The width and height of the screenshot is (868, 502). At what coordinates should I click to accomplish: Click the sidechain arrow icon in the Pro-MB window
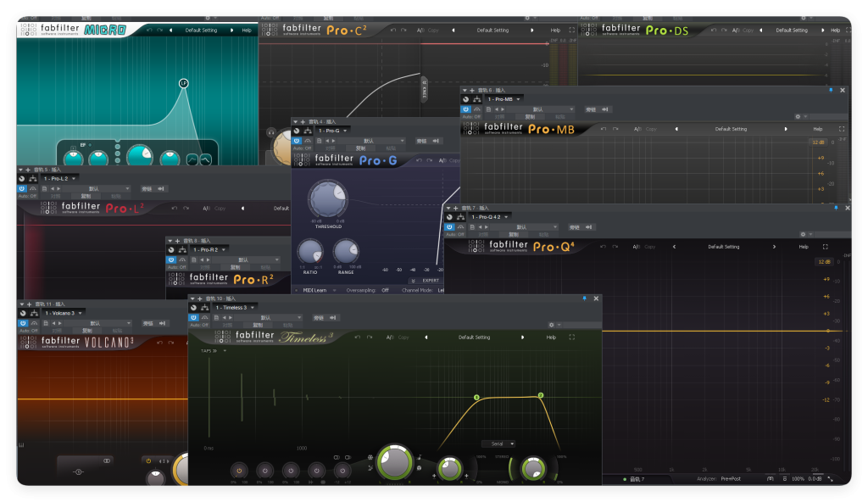(605, 109)
